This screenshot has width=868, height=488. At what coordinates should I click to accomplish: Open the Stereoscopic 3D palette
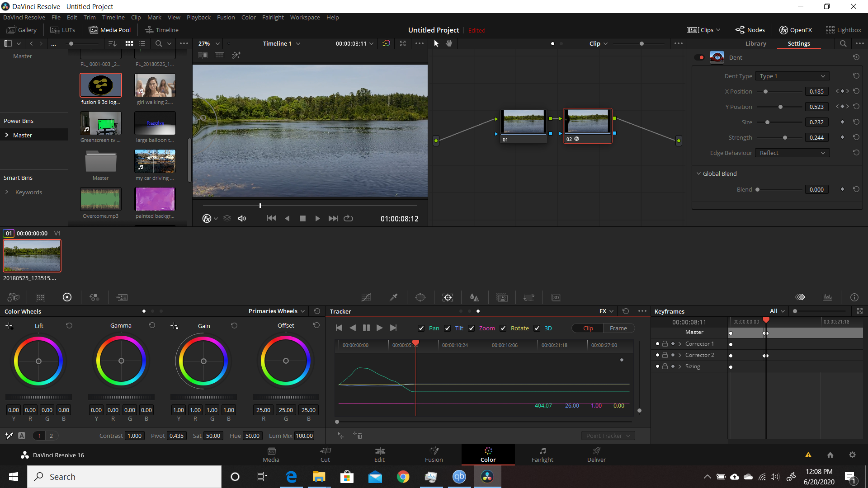point(556,297)
